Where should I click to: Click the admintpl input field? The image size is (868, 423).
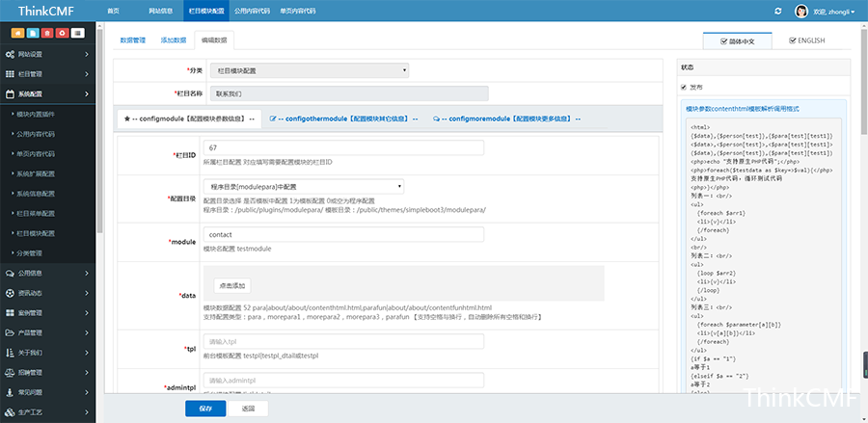point(343,381)
